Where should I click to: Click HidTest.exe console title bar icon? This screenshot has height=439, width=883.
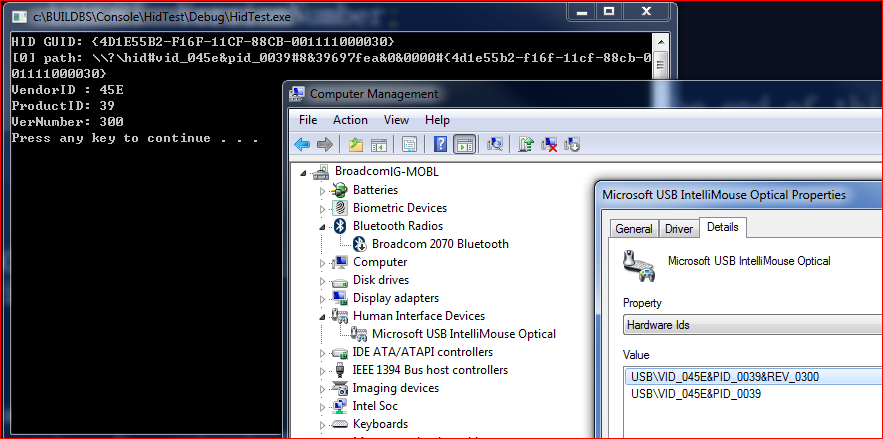tap(20, 16)
